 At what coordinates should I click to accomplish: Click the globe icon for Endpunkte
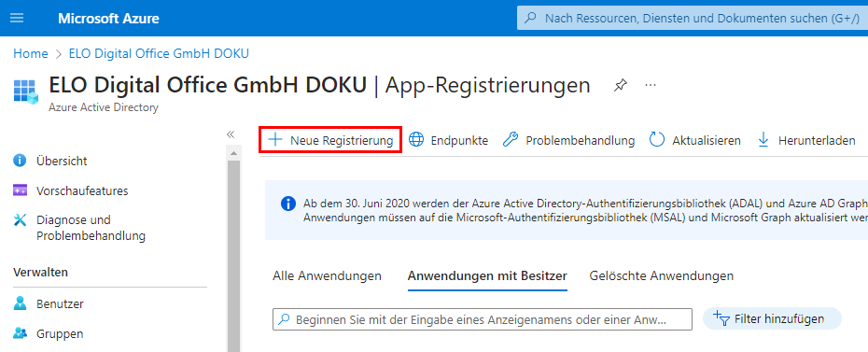(x=416, y=140)
